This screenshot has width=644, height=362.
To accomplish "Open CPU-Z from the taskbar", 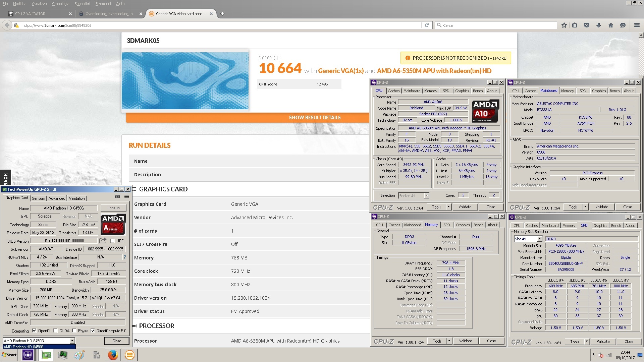I will pyautogui.click(x=28, y=355).
